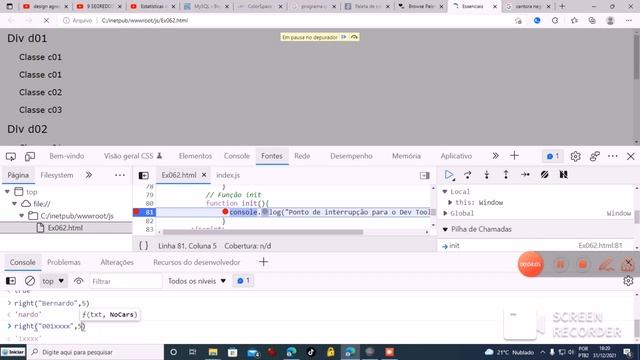This screenshot has width=640, height=360.
Task: Toggle device emulation mode icon
Action: [x=30, y=156]
